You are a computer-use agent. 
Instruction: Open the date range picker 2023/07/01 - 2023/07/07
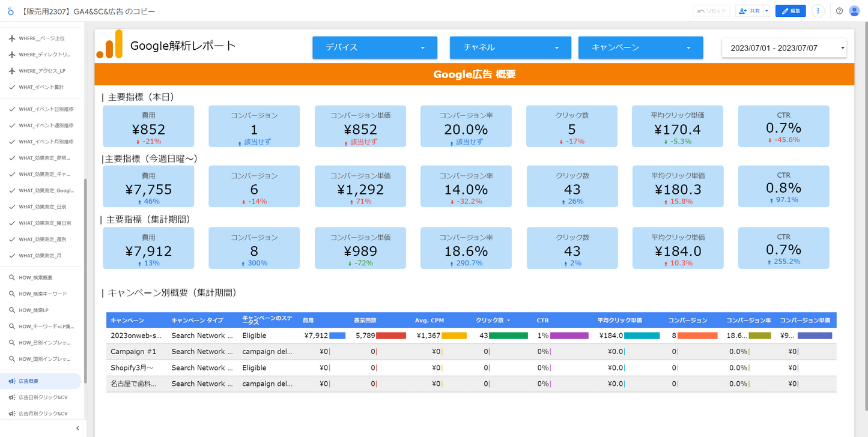[x=784, y=48]
